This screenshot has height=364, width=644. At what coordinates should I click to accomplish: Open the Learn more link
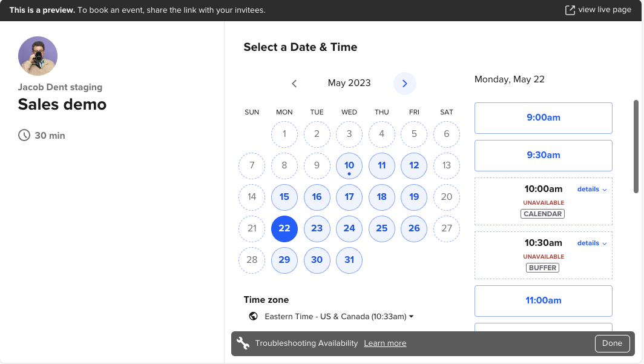pos(385,343)
